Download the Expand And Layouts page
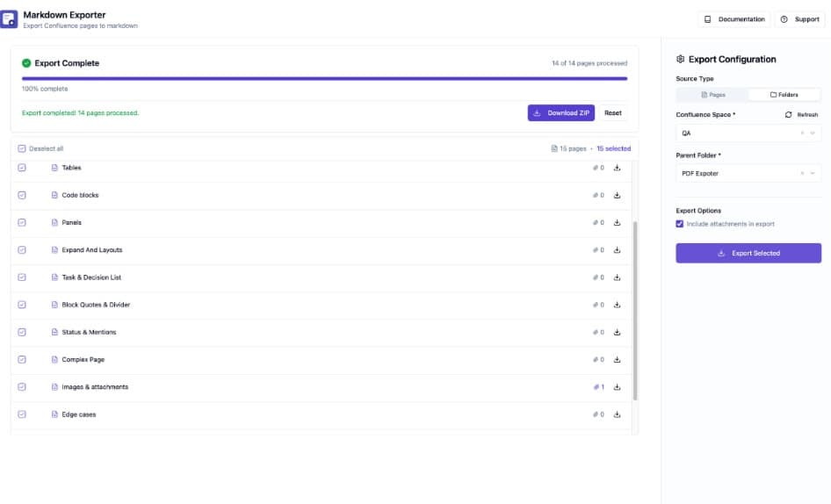This screenshot has width=831, height=504. pyautogui.click(x=617, y=249)
